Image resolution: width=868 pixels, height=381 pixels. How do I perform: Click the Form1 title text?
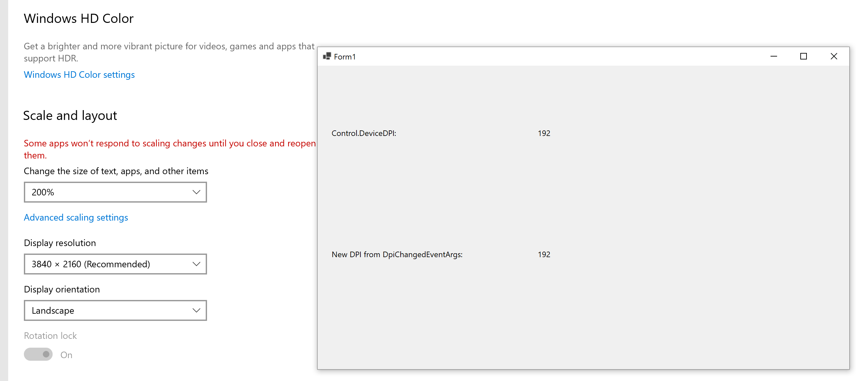345,57
